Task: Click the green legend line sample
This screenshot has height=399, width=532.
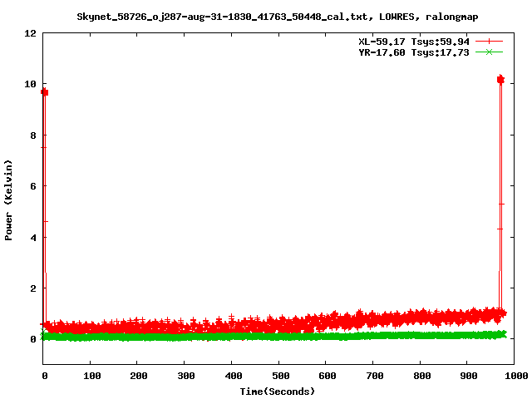Action: coord(489,52)
